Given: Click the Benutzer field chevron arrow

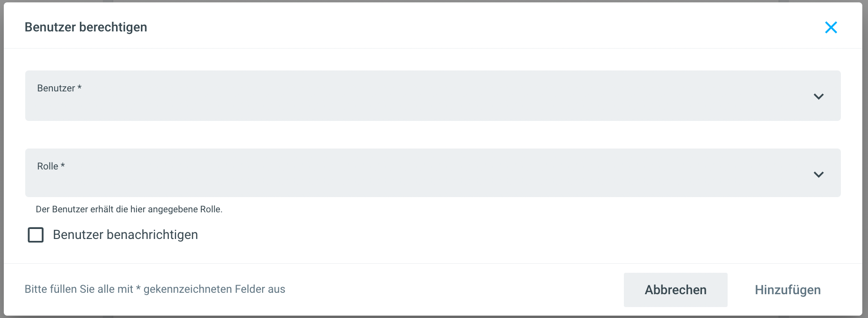Looking at the screenshot, I should pos(818,97).
